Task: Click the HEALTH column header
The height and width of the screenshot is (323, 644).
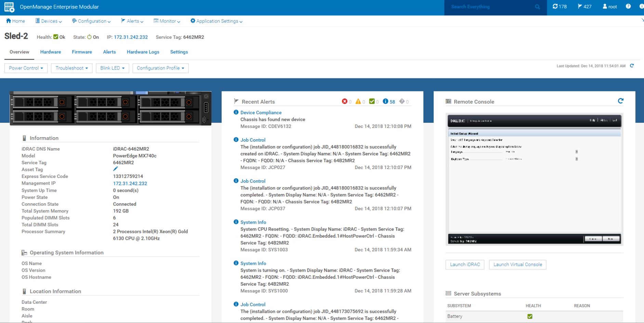Action: pos(533,306)
